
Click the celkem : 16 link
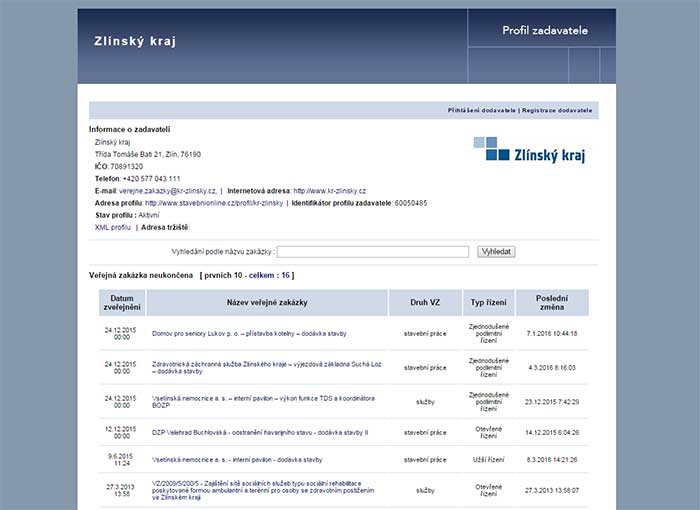pyautogui.click(x=269, y=275)
